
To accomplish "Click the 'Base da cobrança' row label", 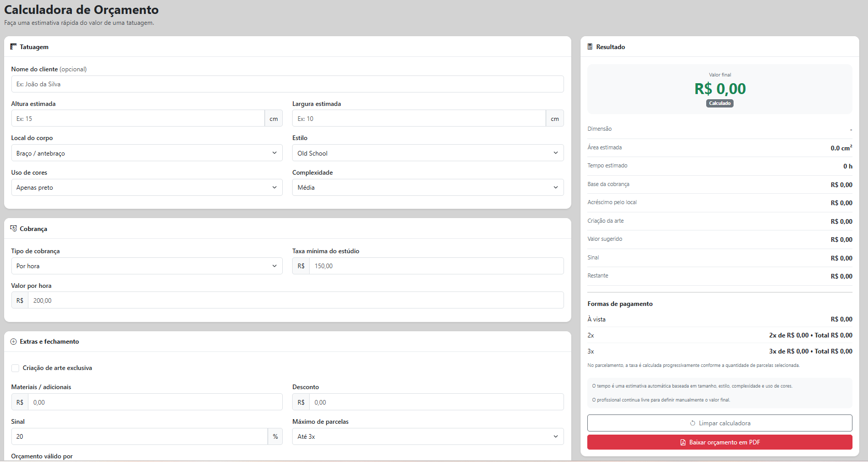I will 608,184.
